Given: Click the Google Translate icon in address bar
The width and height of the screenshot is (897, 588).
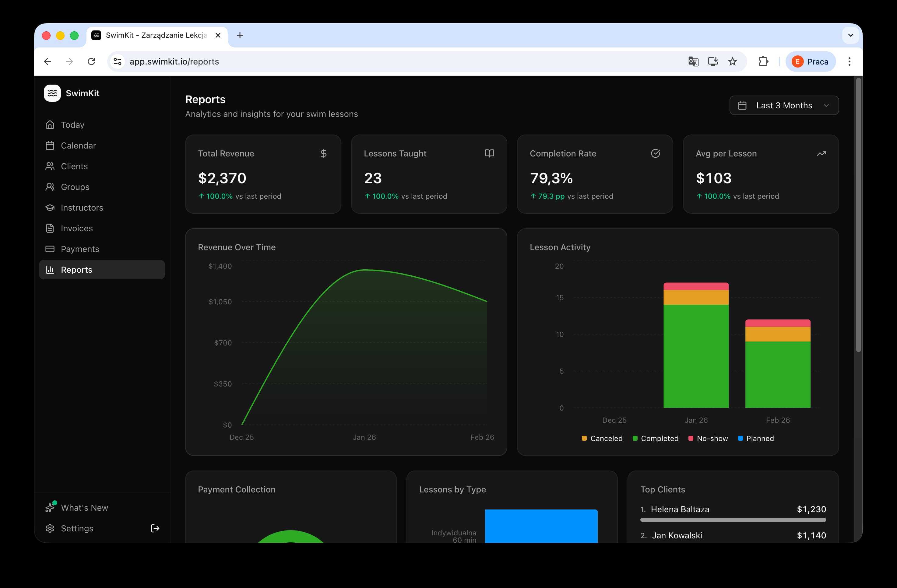Looking at the screenshot, I should coord(693,61).
